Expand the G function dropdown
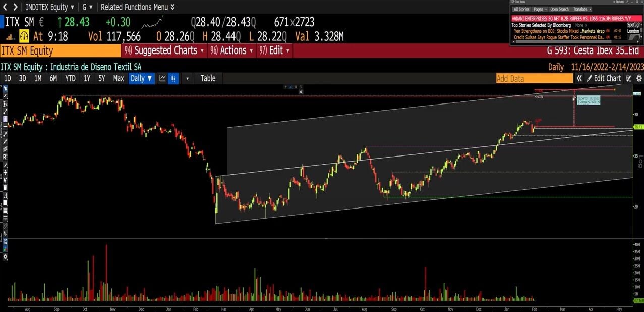Screen dimensions: 644x312 coord(87,7)
